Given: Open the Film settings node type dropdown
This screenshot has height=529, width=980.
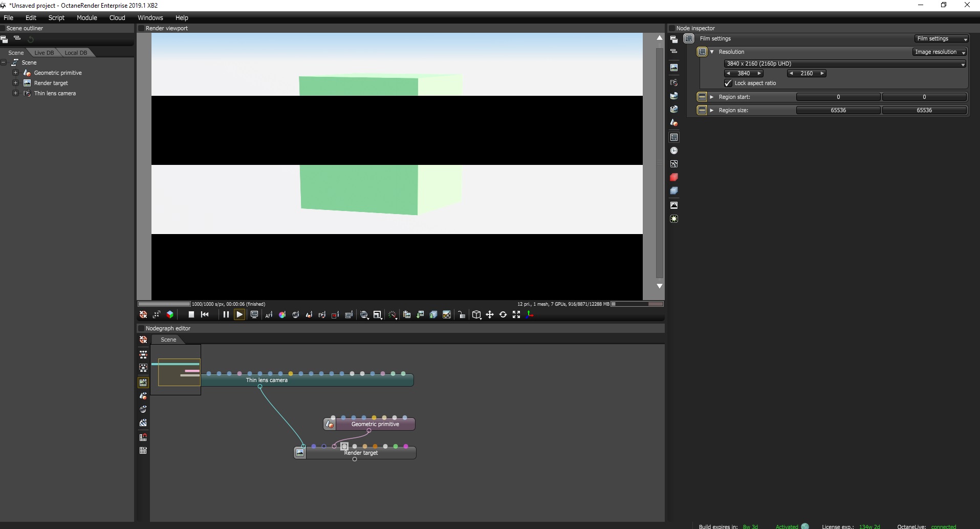Looking at the screenshot, I should tap(942, 39).
